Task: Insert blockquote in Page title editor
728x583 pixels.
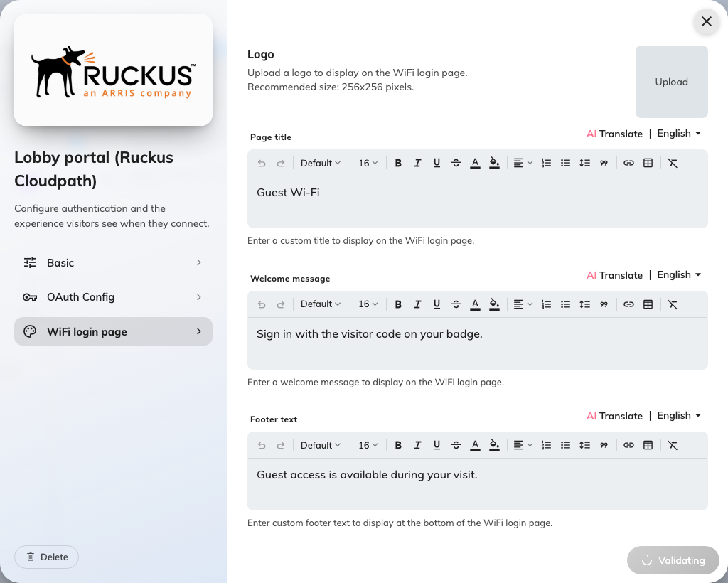Action: pos(604,163)
